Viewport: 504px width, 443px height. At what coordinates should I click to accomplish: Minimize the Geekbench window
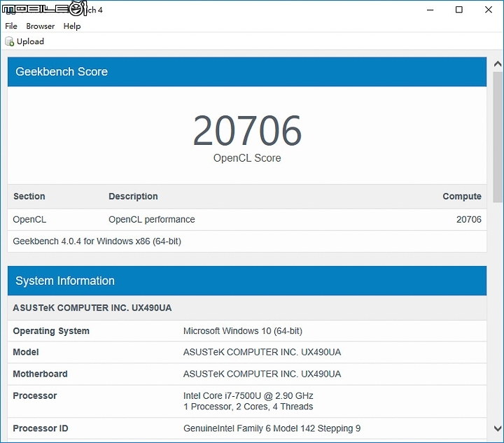tap(430, 10)
